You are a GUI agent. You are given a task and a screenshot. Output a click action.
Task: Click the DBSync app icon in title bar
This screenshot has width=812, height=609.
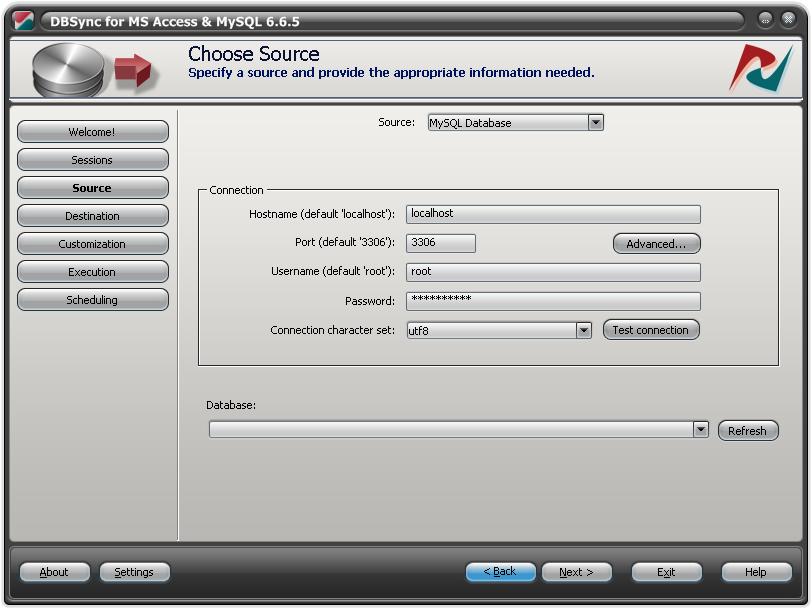(23, 21)
